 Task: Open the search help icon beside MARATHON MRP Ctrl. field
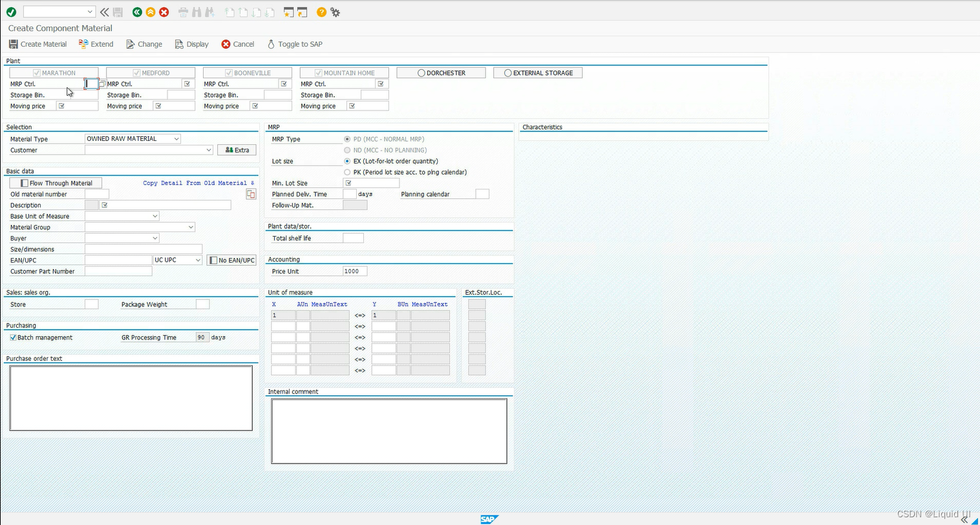pyautogui.click(x=102, y=84)
